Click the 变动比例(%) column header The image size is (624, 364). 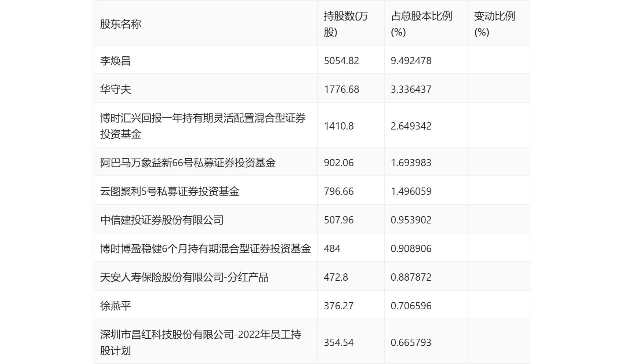click(494, 24)
